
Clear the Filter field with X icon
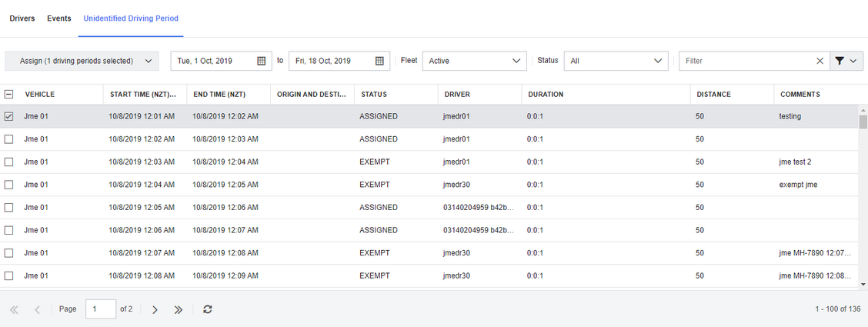coord(820,61)
